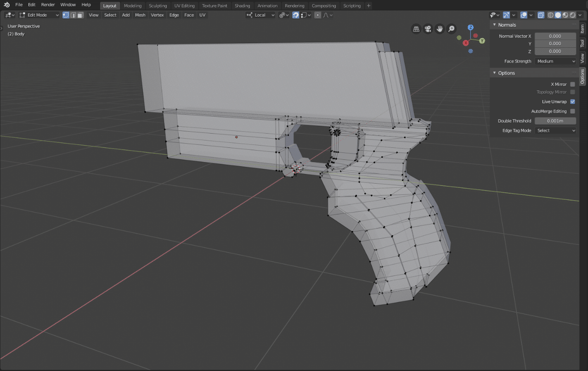
Task: Open Face Strength Medium dropdown
Action: (x=555, y=61)
